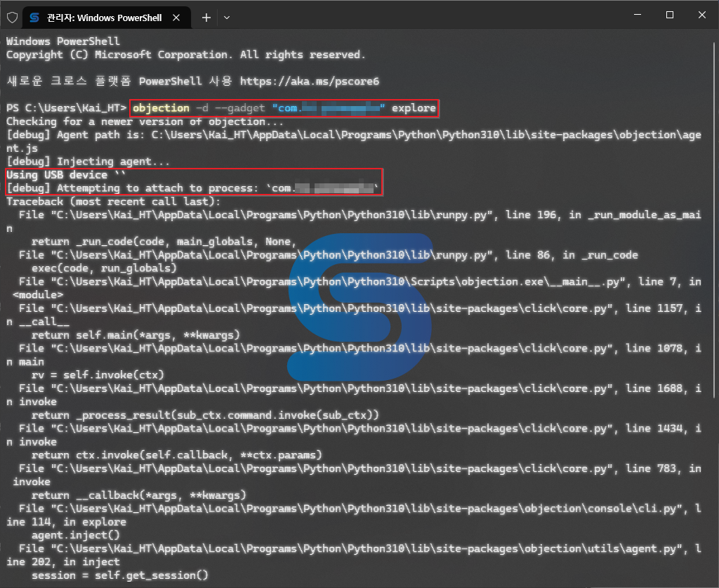Click the 'exec(code, run_globals)' line

coord(104,268)
